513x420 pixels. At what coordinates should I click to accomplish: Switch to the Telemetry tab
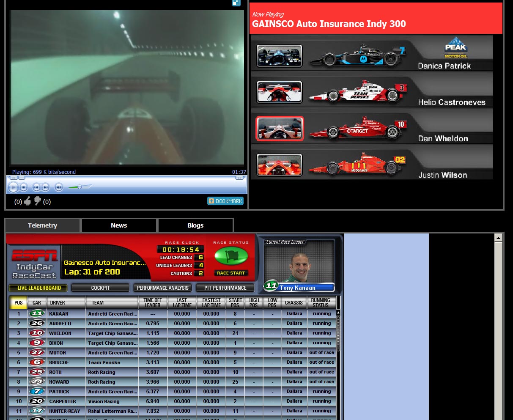42,225
